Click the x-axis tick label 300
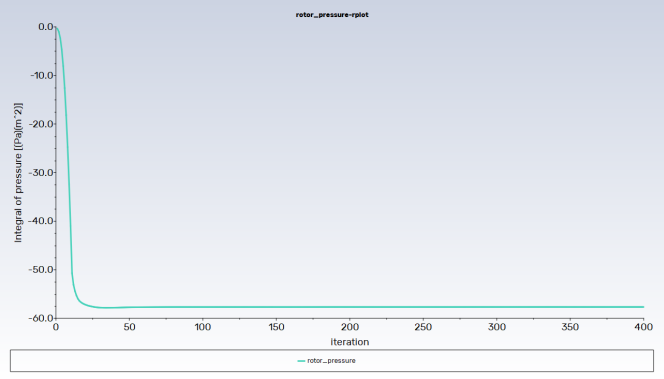The image size is (664, 379). tap(497, 327)
